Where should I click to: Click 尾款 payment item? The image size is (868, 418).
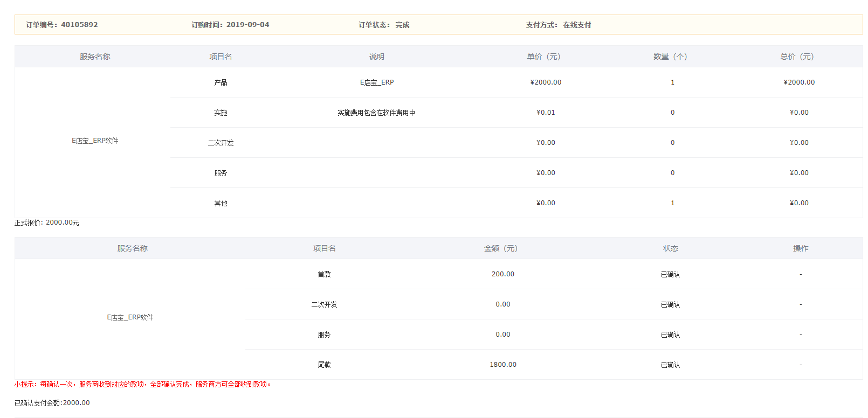324,365
